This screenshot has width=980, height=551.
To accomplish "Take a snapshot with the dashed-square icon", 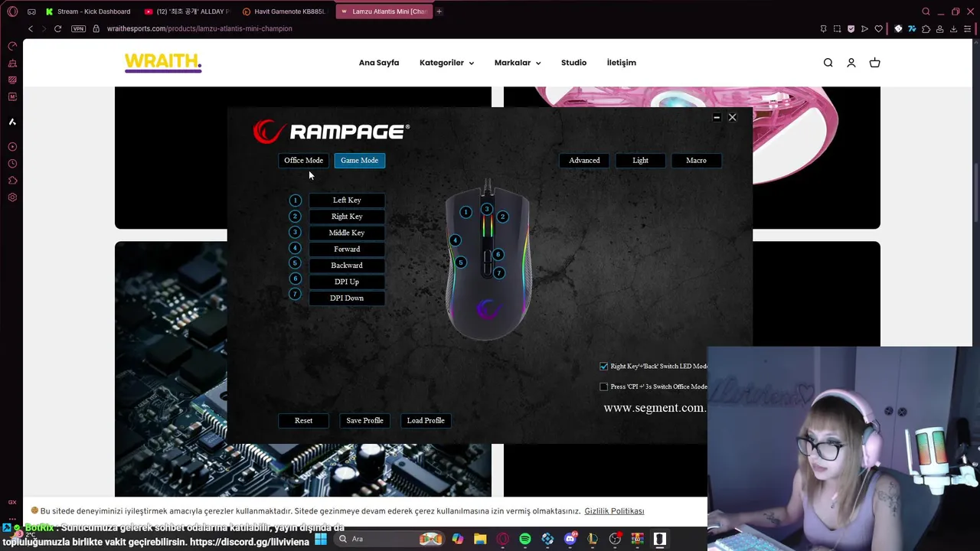I will tap(837, 28).
